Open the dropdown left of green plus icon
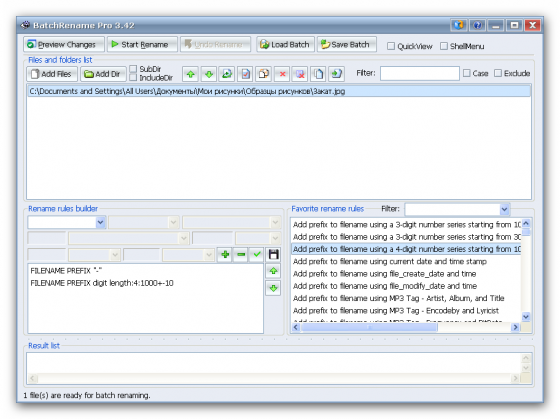Viewport: 560px width, 419px height. click(x=209, y=255)
